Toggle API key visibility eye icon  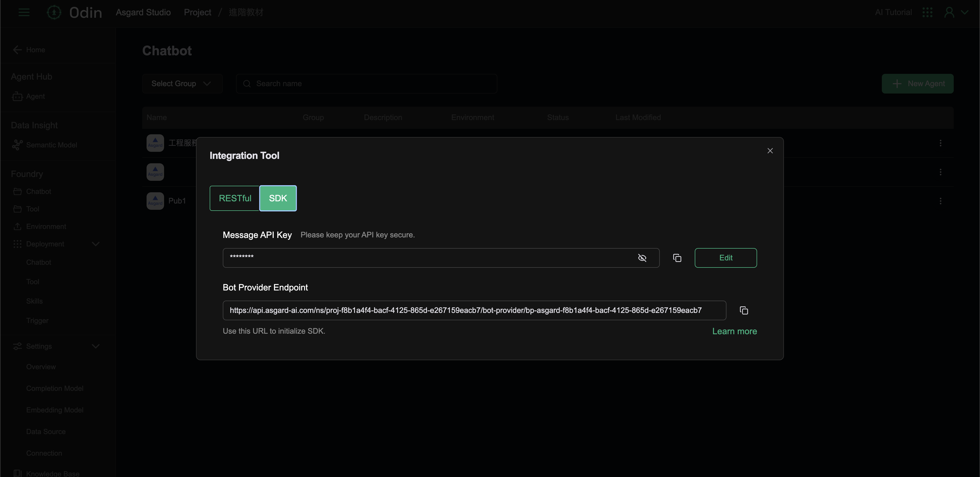point(642,258)
